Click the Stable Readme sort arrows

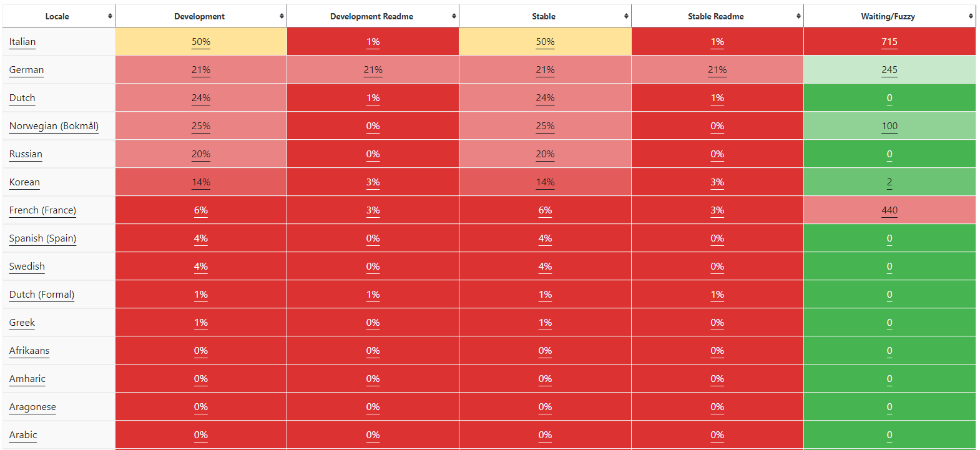coord(798,16)
